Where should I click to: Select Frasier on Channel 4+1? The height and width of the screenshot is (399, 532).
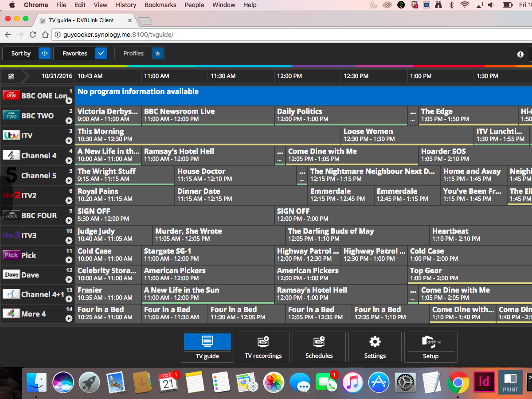click(108, 294)
